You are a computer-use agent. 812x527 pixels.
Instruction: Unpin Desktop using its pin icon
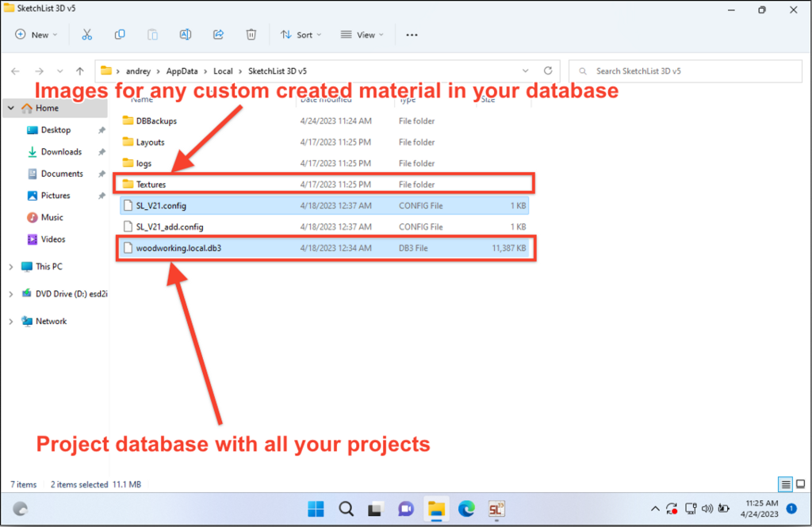coord(102,130)
